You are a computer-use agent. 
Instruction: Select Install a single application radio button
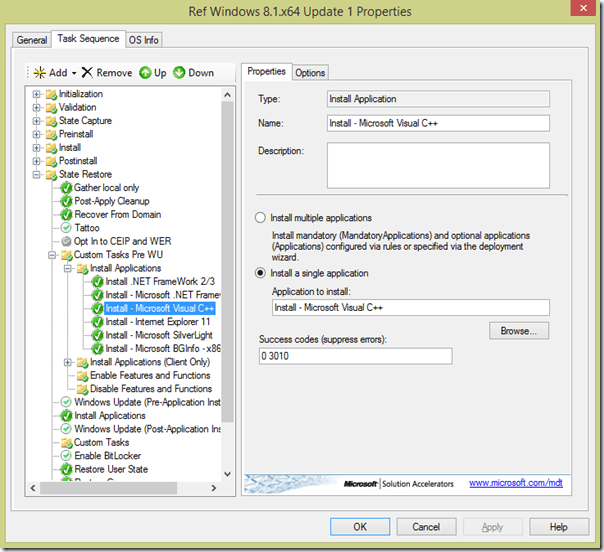[261, 273]
